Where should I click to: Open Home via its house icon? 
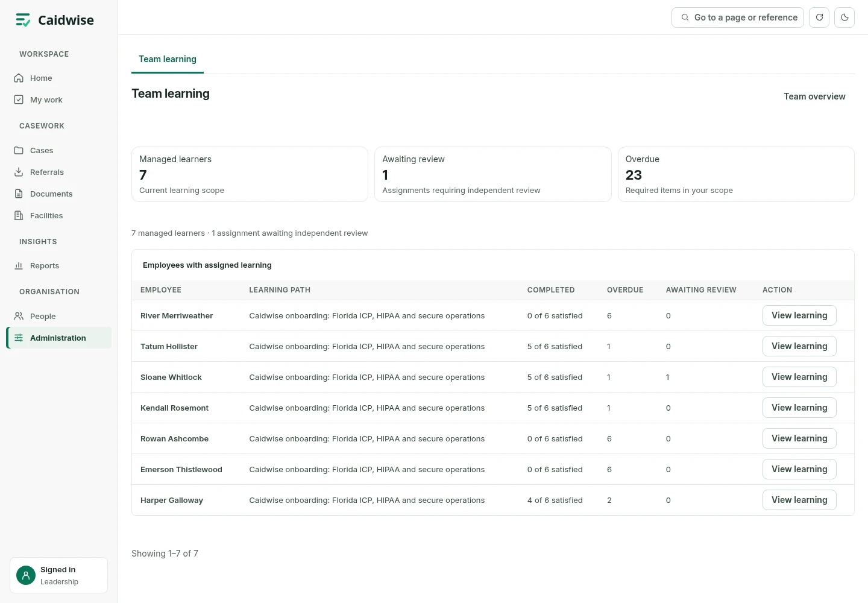[19, 78]
